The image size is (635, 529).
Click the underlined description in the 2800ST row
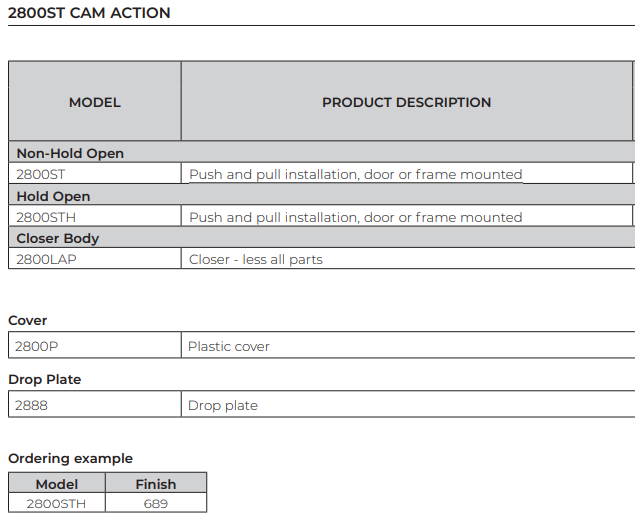[355, 174]
